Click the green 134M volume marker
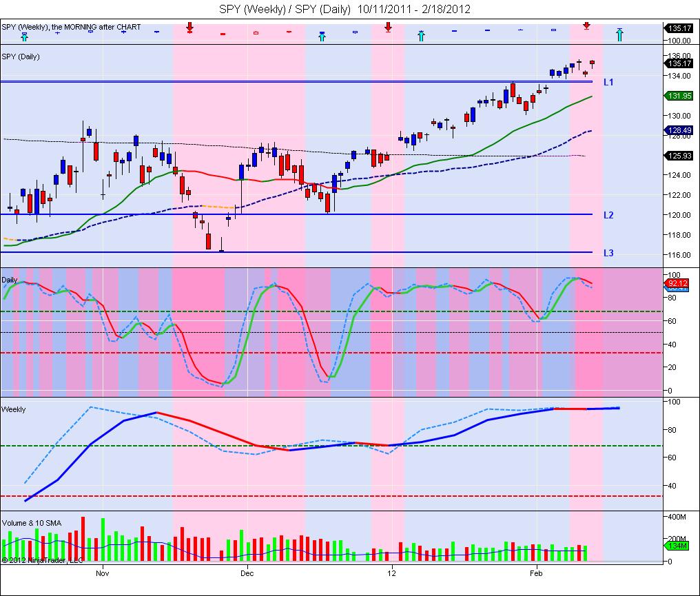The image size is (700, 596). (x=678, y=546)
